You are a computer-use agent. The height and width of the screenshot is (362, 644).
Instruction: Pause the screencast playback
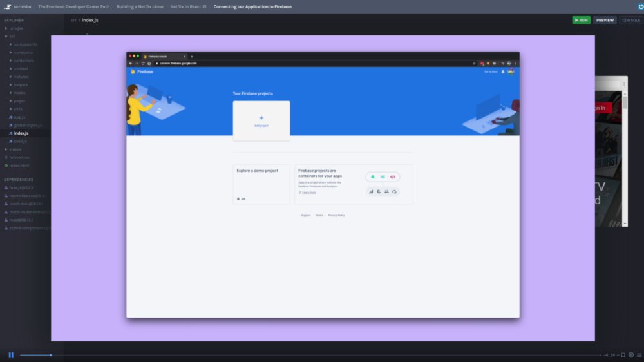pyautogui.click(x=11, y=355)
